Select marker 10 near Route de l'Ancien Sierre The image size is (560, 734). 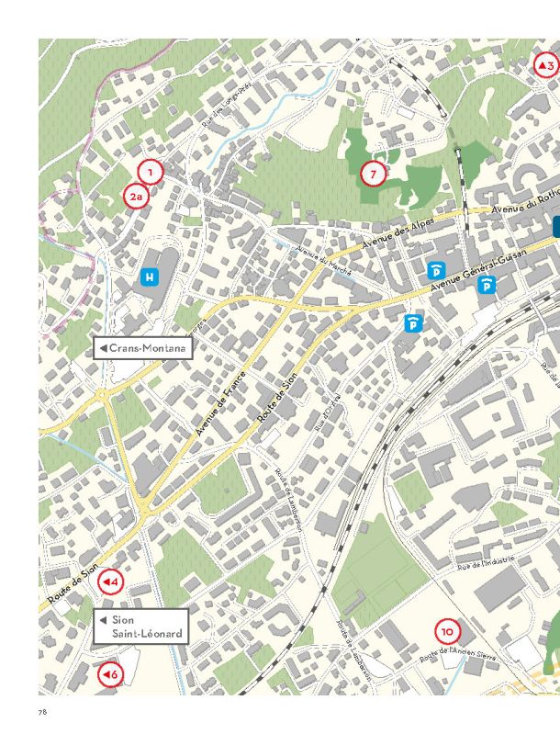(447, 632)
